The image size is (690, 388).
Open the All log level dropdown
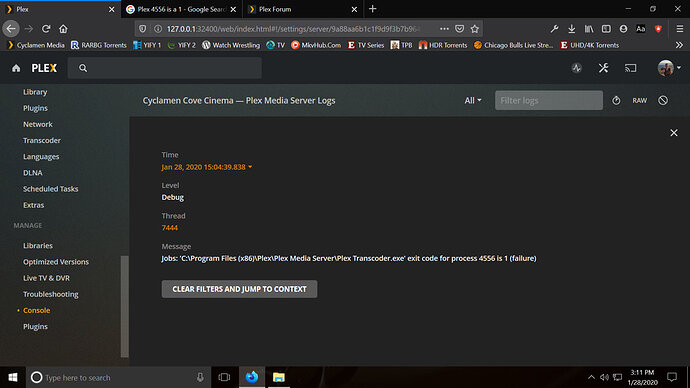tap(473, 100)
